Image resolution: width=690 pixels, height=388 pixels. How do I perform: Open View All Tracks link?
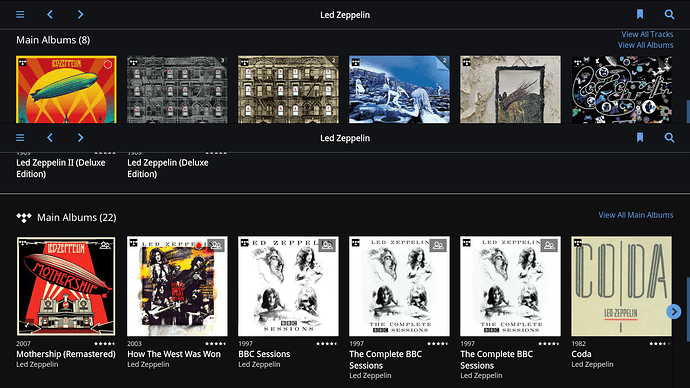coord(647,34)
